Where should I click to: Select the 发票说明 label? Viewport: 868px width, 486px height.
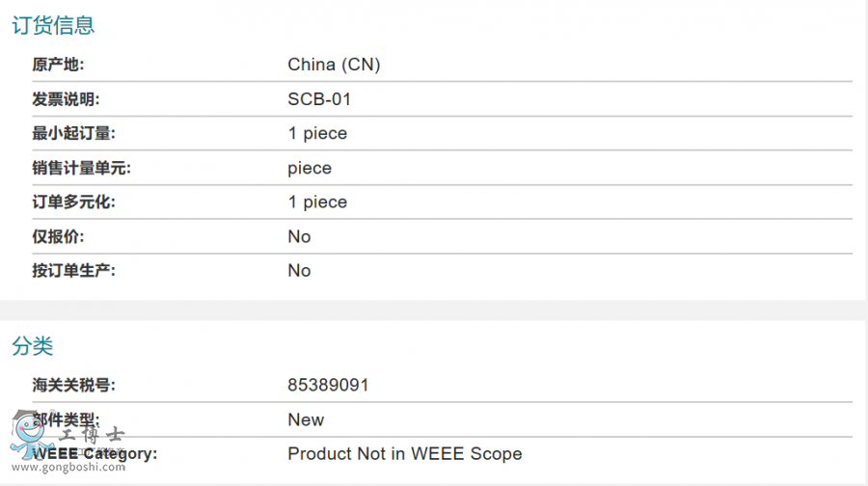pos(66,99)
